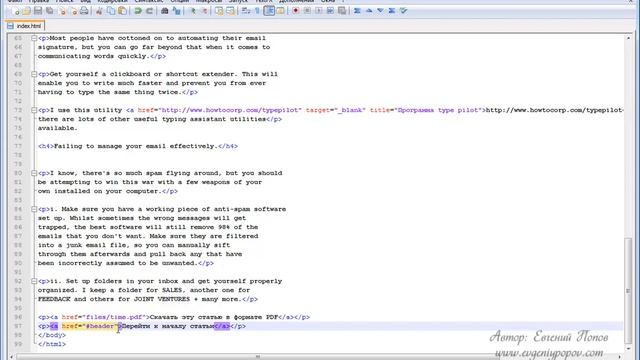Click the vertical scrollbar down arrow
This screenshot has height=360, width=640.
(628, 348)
